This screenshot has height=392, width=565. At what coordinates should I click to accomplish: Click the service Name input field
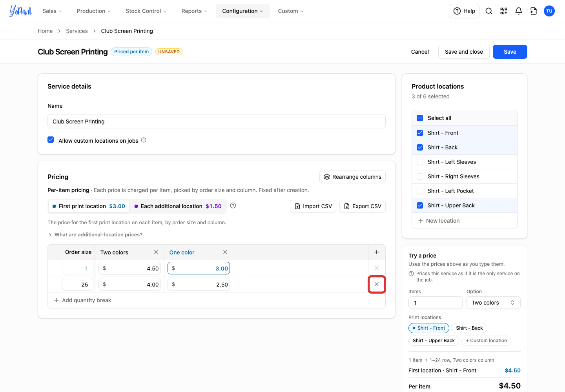(x=217, y=121)
